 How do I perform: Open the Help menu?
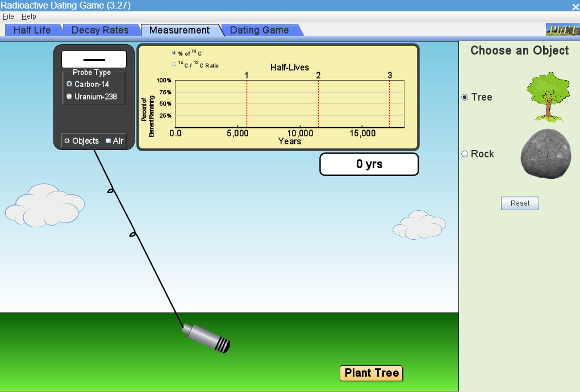(28, 17)
